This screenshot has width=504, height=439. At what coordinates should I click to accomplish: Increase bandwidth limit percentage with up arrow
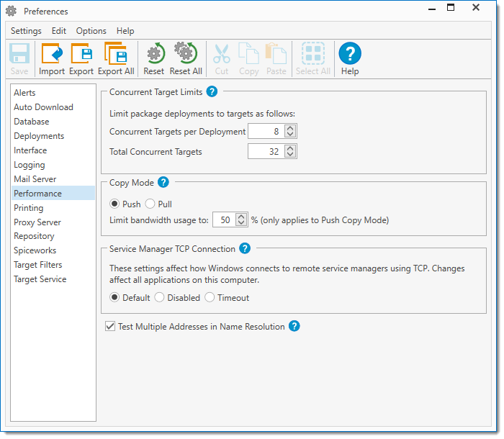coord(242,217)
